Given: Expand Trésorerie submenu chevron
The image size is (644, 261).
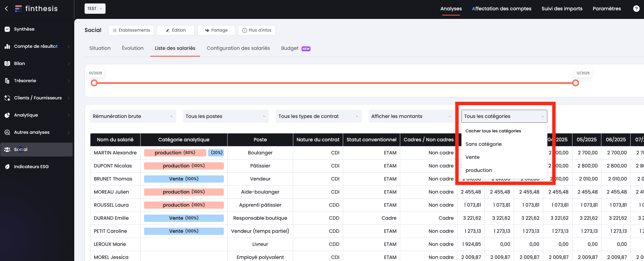Looking at the screenshot, I should point(68,81).
